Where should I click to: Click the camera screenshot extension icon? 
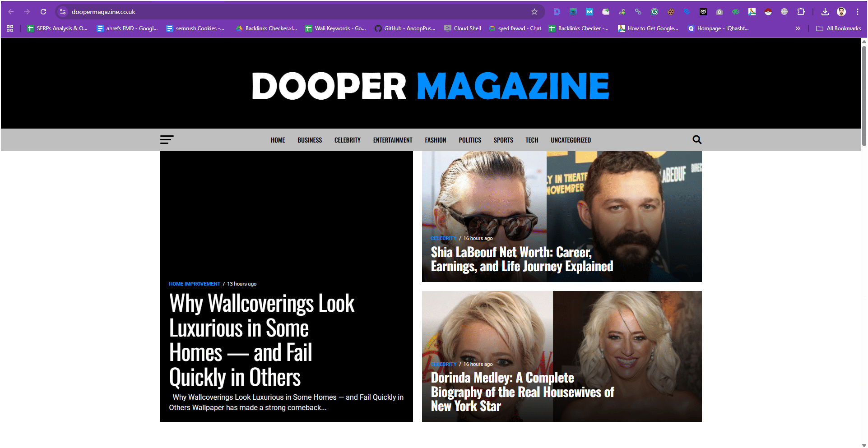[x=719, y=12]
